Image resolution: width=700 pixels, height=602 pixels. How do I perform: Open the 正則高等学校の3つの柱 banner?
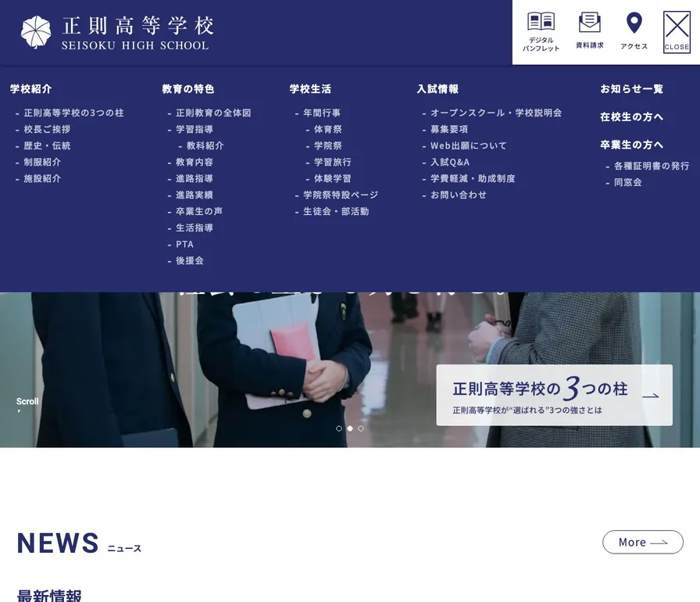[554, 395]
